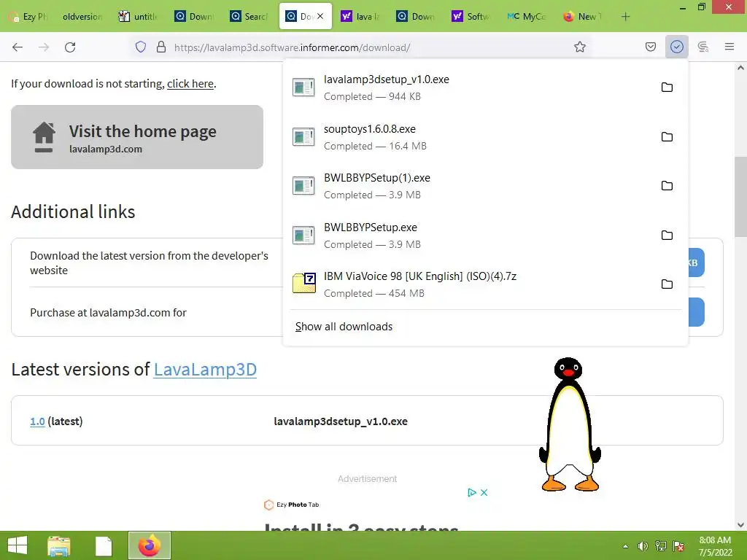Click the lavalamp3dsetup_v1.0.exe filename in versions table

(x=341, y=421)
